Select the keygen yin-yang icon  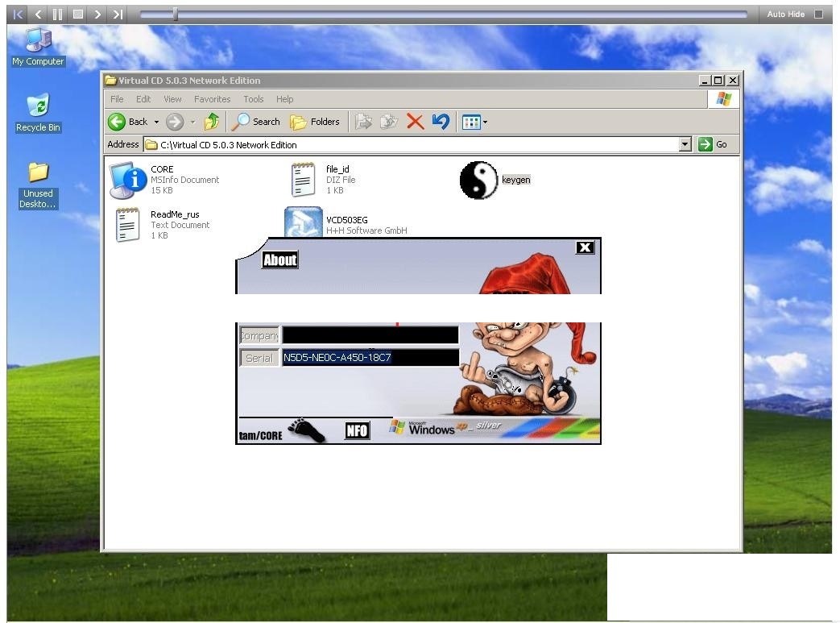click(479, 181)
